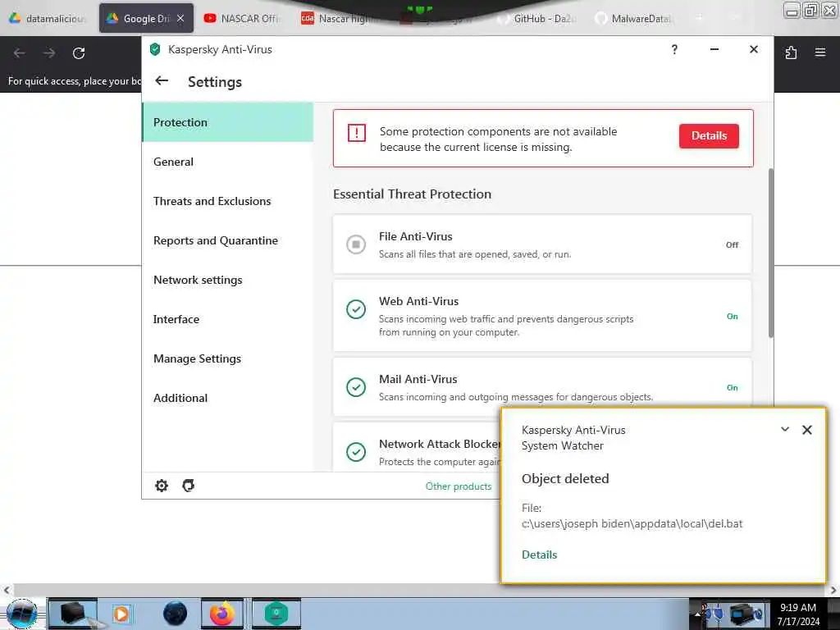Screen dimensions: 840x630
Task: Click Web Anti-Virus On label
Action: [x=732, y=316]
